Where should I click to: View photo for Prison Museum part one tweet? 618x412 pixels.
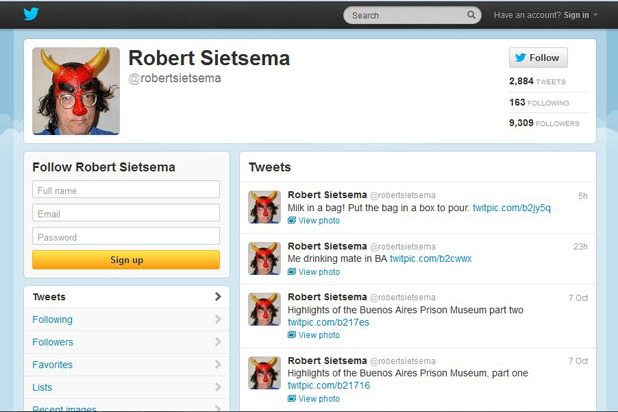(x=319, y=399)
